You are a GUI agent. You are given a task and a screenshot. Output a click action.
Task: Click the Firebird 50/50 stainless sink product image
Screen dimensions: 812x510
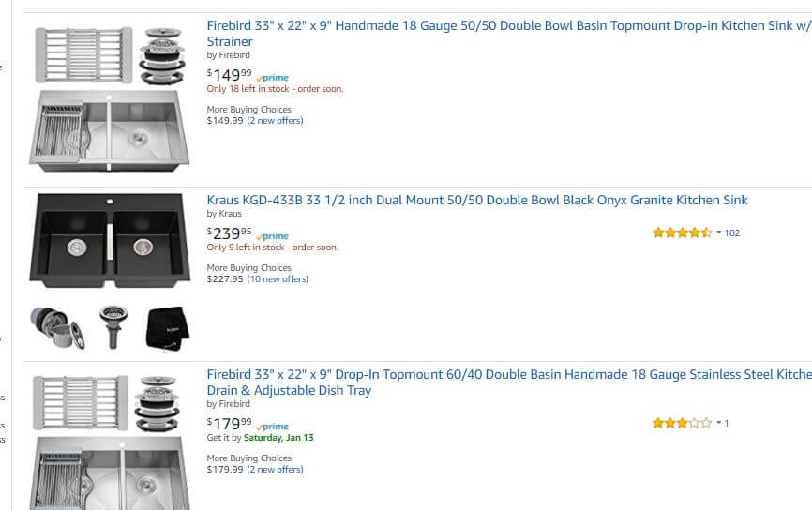click(x=110, y=98)
